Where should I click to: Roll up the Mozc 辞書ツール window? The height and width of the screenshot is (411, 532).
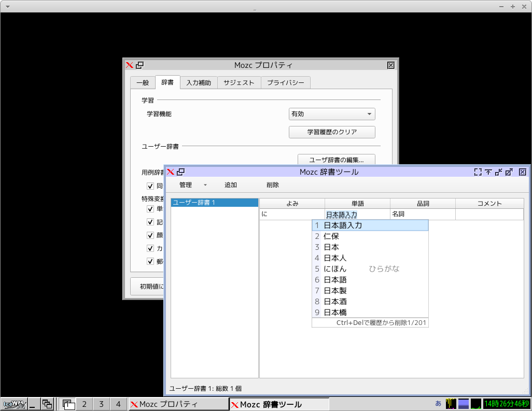[x=488, y=172]
